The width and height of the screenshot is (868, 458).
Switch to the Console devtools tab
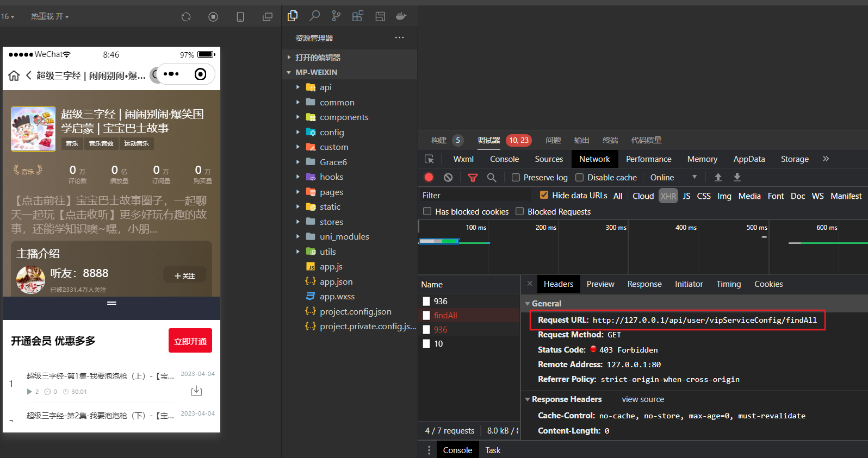[x=504, y=159]
